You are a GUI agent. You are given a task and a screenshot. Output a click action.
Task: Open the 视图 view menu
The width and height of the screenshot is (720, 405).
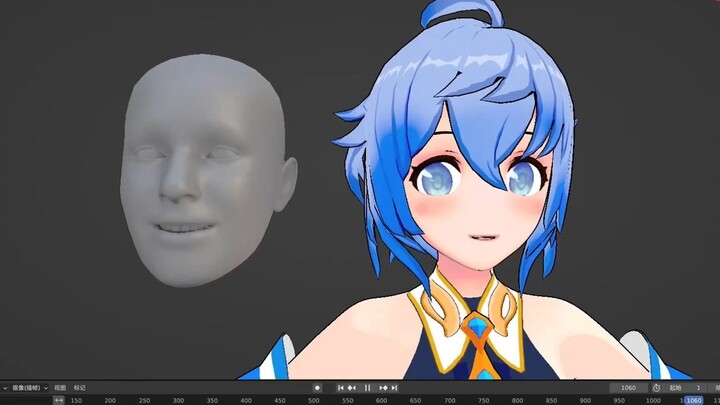[60, 388]
